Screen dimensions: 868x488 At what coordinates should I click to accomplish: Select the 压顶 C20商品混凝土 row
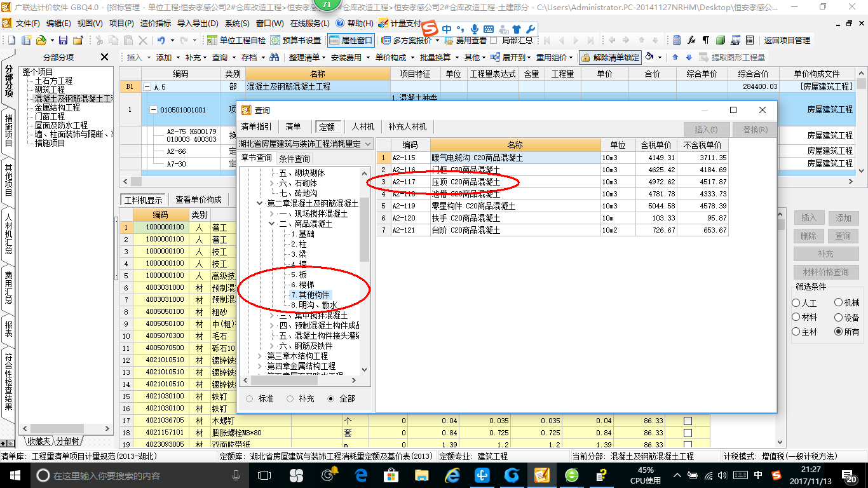point(552,182)
